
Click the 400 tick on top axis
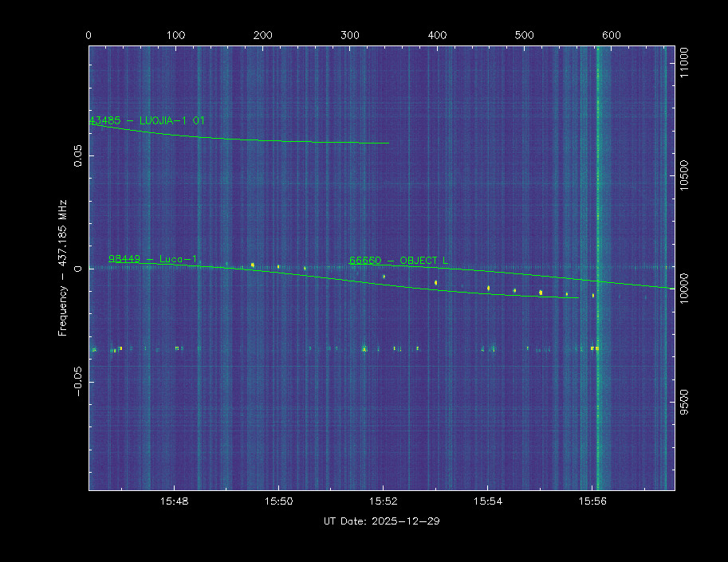[437, 35]
